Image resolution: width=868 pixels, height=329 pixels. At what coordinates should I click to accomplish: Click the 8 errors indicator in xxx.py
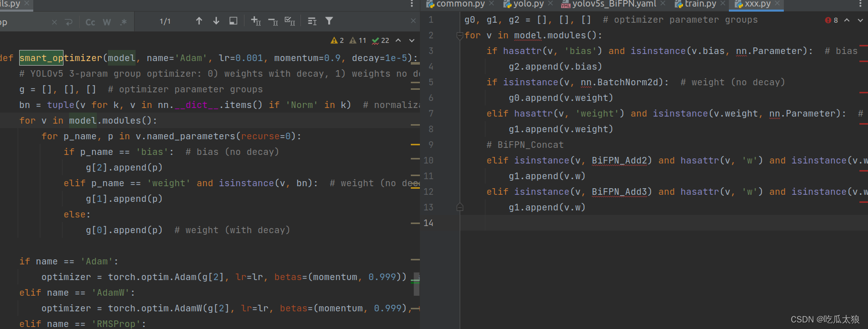click(x=831, y=20)
